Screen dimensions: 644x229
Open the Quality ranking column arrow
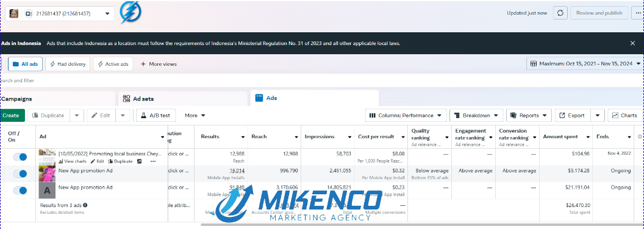pyautogui.click(x=447, y=138)
